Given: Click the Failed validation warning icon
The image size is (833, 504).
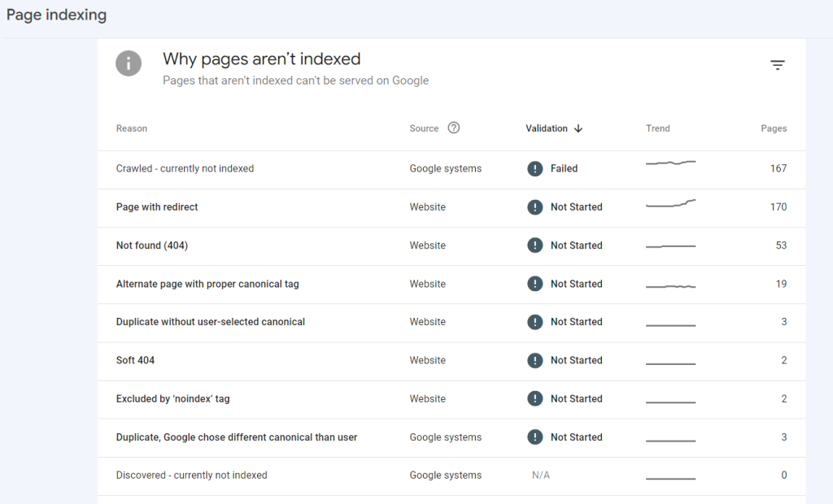Looking at the screenshot, I should pyautogui.click(x=534, y=168).
